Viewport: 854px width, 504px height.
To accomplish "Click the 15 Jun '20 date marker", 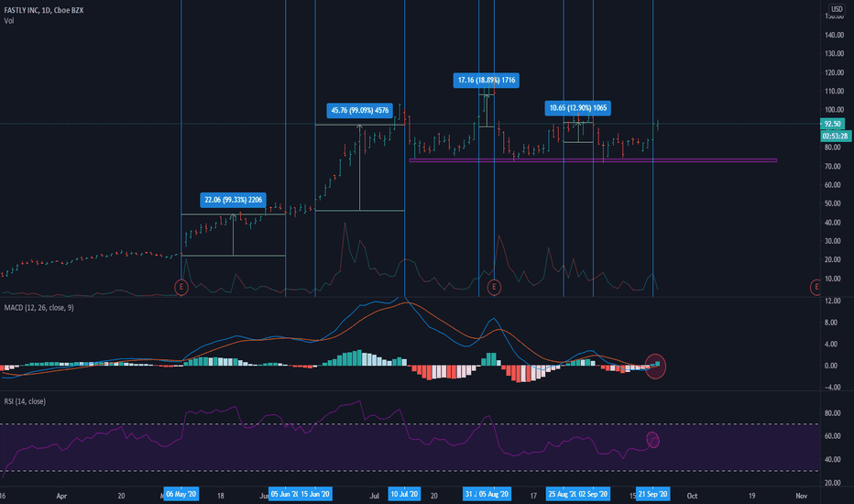I will (x=315, y=494).
